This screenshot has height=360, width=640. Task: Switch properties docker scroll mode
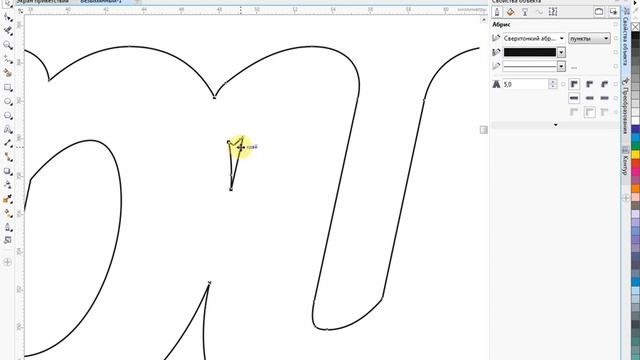tap(599, 12)
